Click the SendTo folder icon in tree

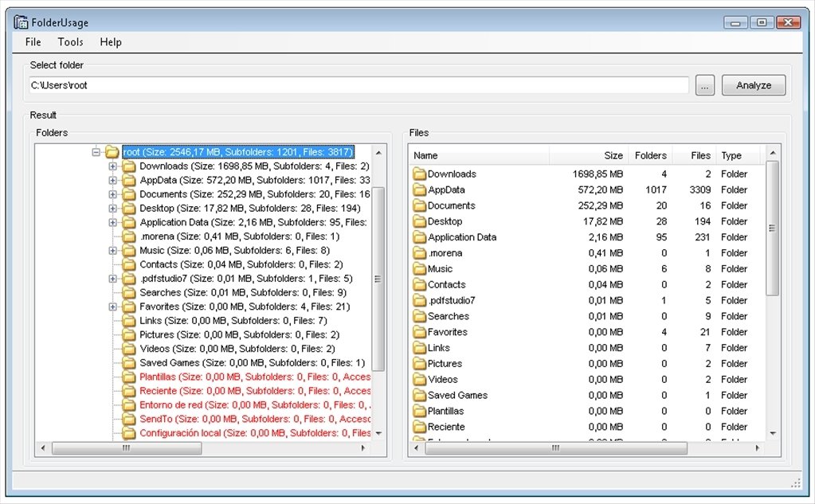click(x=129, y=419)
